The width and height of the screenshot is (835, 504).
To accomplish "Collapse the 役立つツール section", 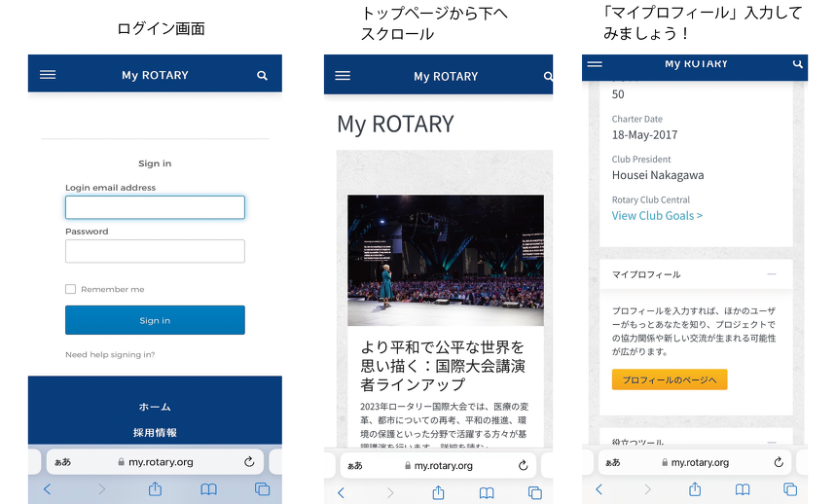I will [772, 442].
